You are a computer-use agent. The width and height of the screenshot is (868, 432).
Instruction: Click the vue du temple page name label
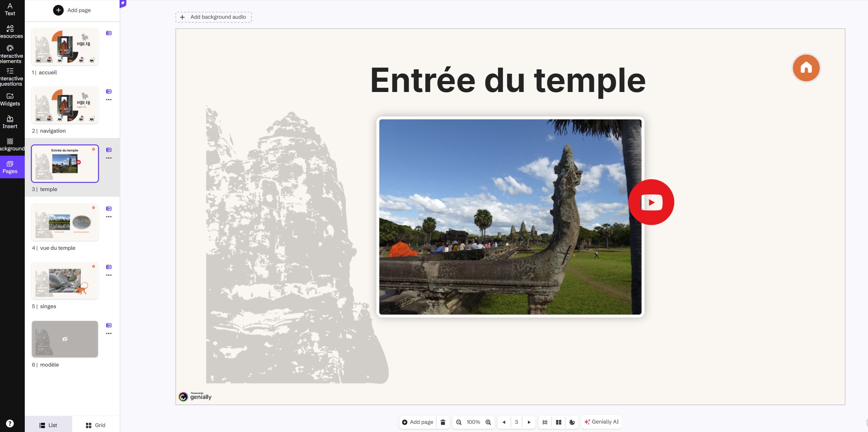point(58,248)
